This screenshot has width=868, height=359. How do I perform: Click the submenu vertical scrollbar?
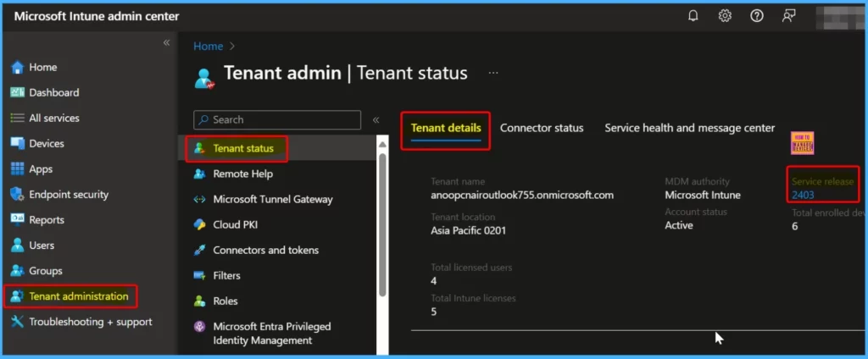point(382,225)
